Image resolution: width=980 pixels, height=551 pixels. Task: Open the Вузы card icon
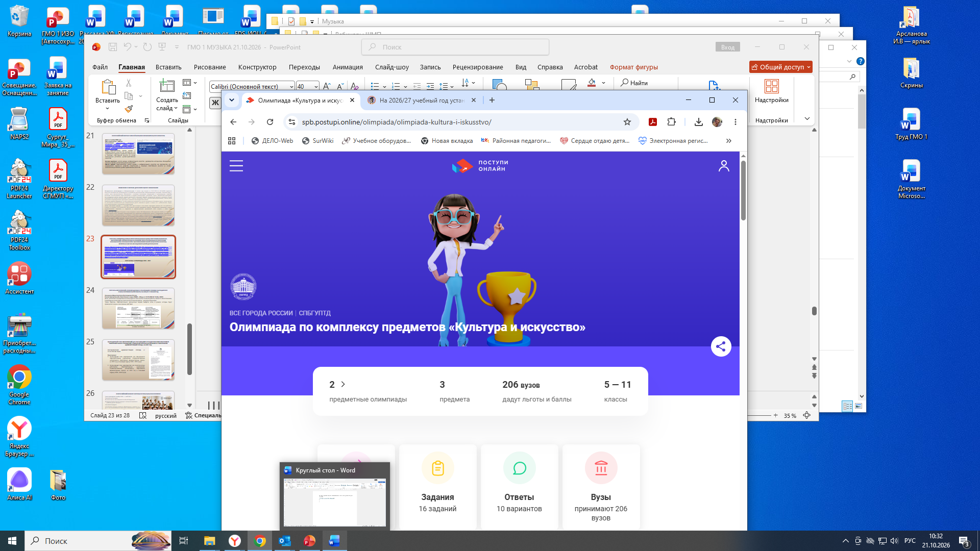601,468
